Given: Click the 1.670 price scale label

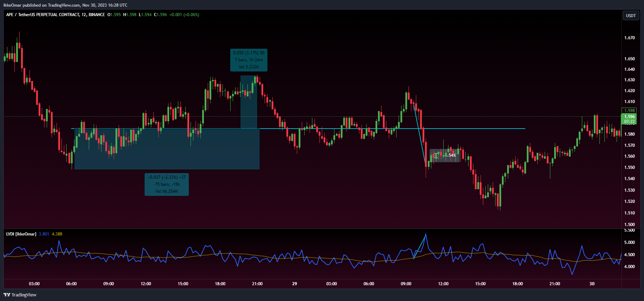Looking at the screenshot, I should point(629,38).
